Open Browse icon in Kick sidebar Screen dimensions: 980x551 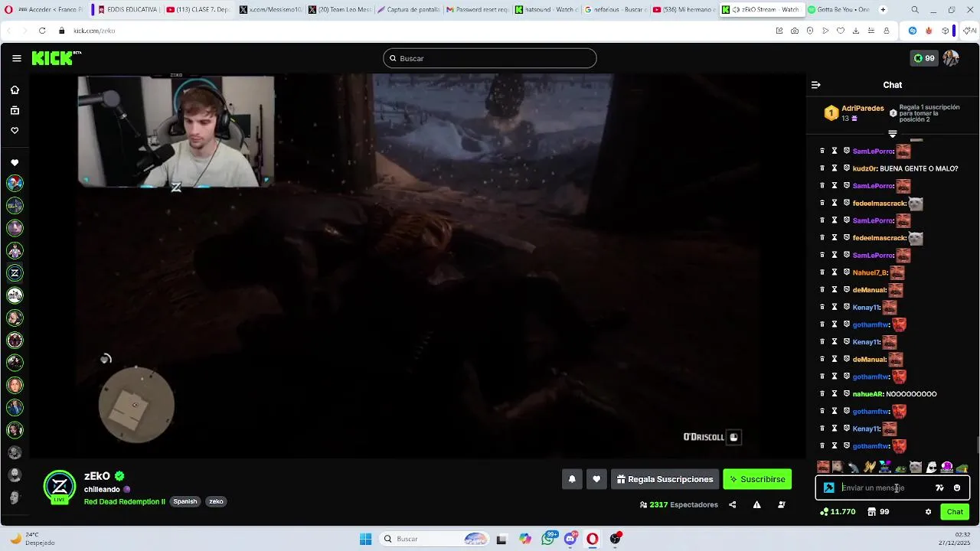tap(15, 110)
